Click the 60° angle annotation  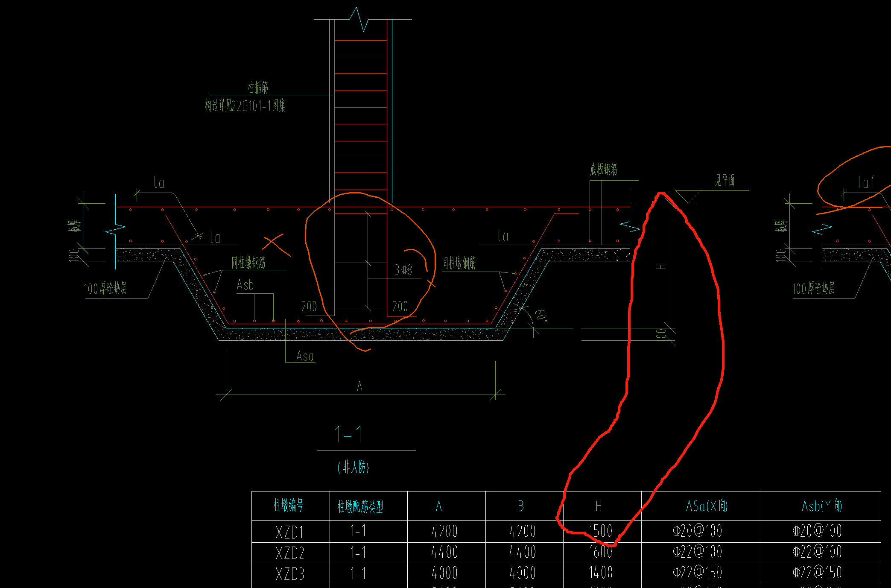542,316
